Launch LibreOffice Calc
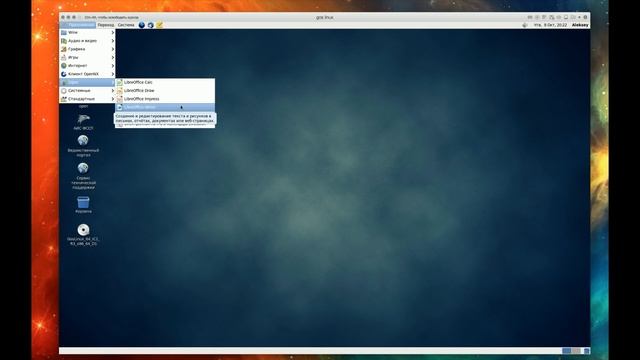This screenshot has width=640, height=360. (x=165, y=82)
